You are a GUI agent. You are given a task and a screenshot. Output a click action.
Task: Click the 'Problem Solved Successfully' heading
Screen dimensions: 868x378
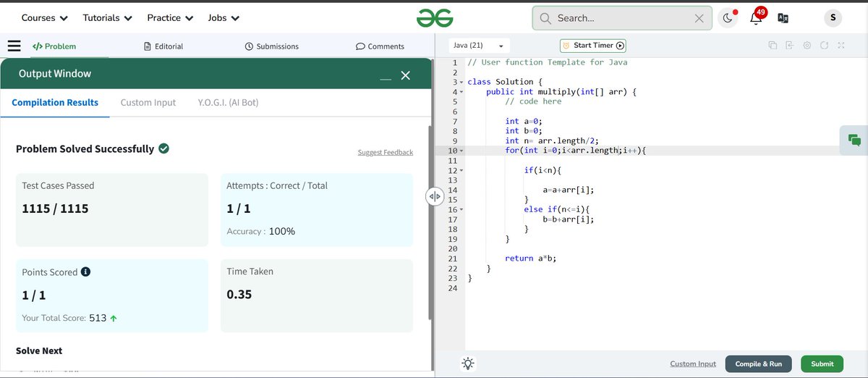(x=85, y=148)
